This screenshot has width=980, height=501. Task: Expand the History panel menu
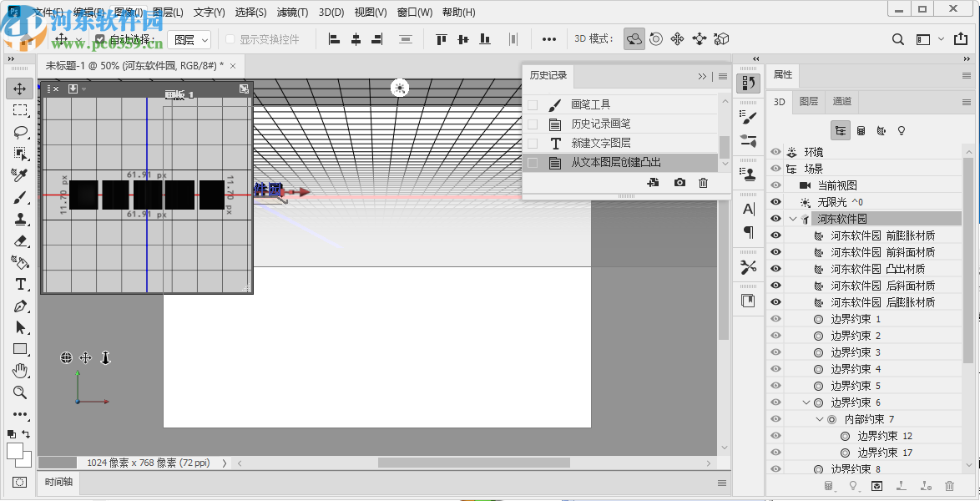coord(721,76)
